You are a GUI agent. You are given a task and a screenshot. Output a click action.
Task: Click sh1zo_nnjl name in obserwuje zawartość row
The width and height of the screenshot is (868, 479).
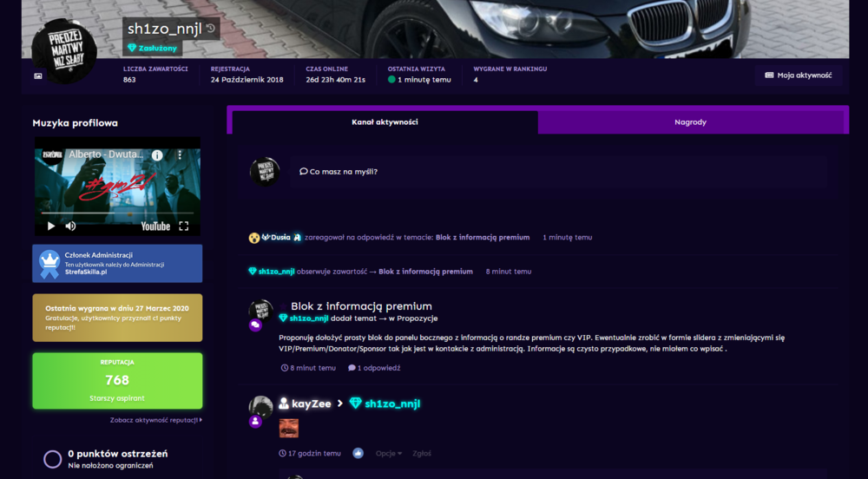[276, 272]
